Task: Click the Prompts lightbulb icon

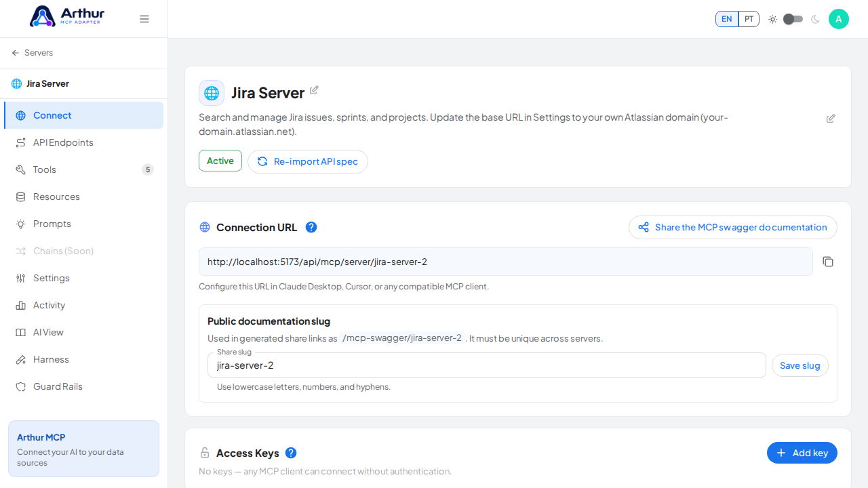Action: point(21,224)
